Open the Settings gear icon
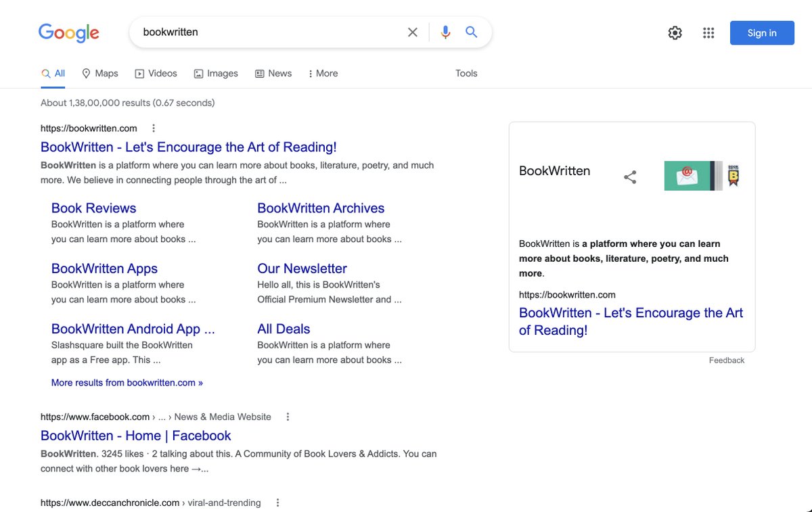The image size is (812, 512). (675, 32)
